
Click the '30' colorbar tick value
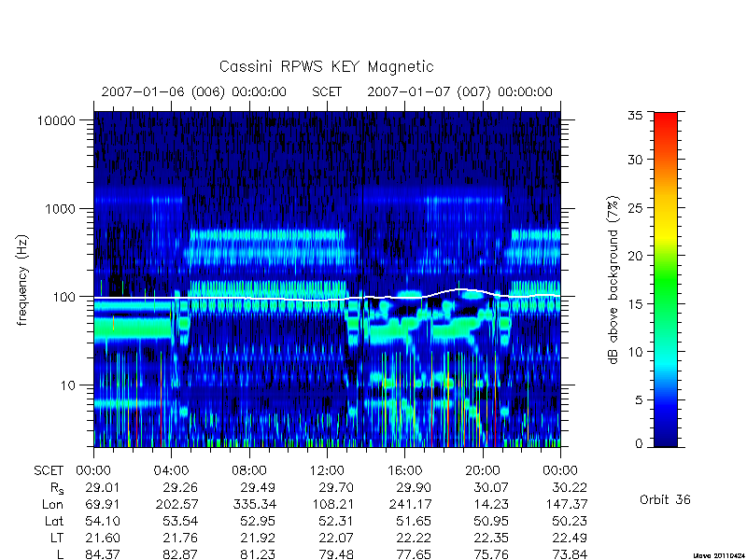pos(635,160)
